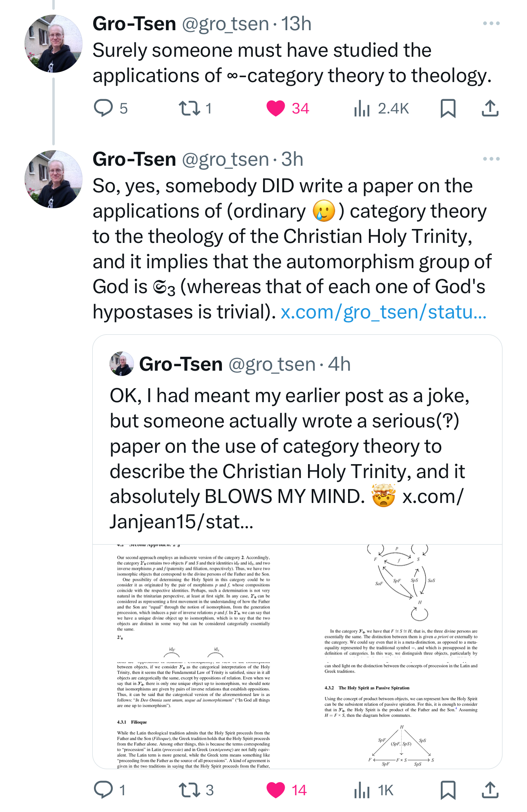
Task: Unlike the tweet with 14 likes
Action: [276, 790]
